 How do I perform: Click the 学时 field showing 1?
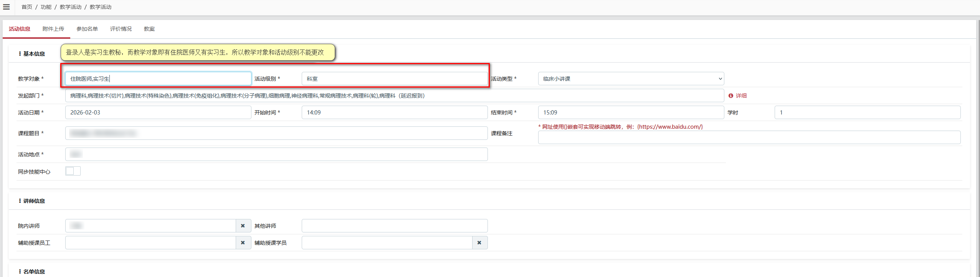[868, 113]
